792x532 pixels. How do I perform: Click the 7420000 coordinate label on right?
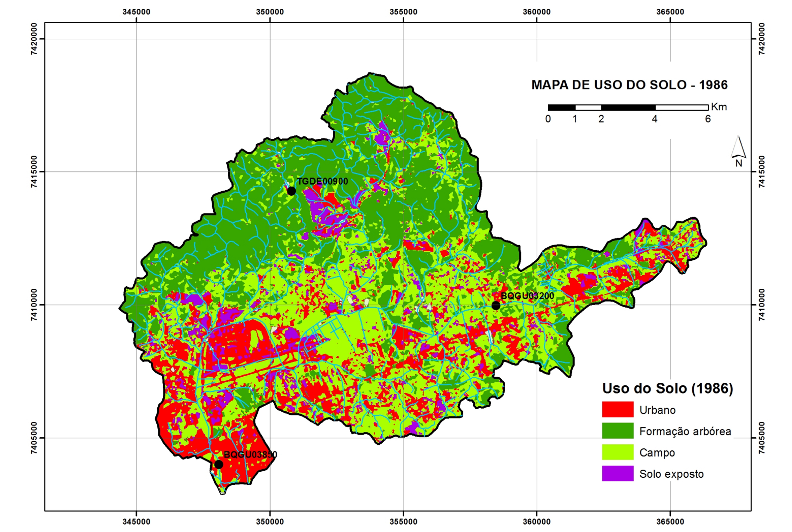(x=762, y=39)
